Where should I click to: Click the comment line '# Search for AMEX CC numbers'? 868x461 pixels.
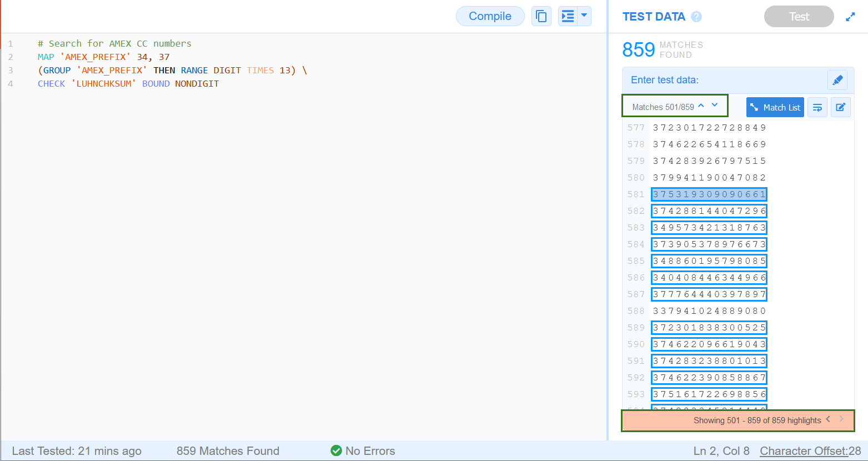114,43
